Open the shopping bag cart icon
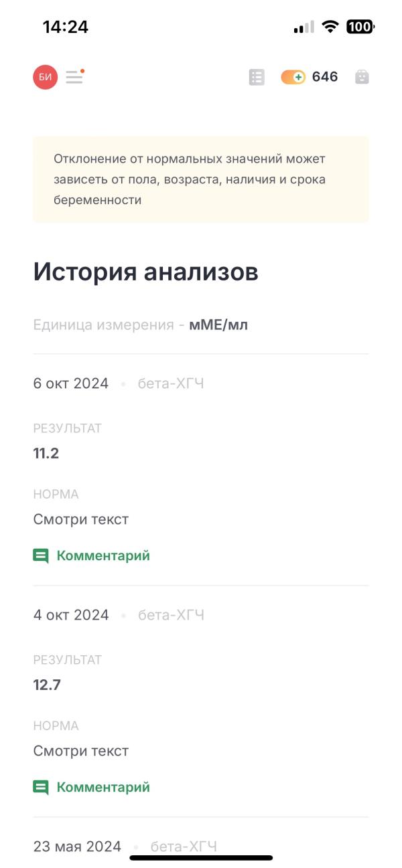402x868 pixels. (362, 77)
